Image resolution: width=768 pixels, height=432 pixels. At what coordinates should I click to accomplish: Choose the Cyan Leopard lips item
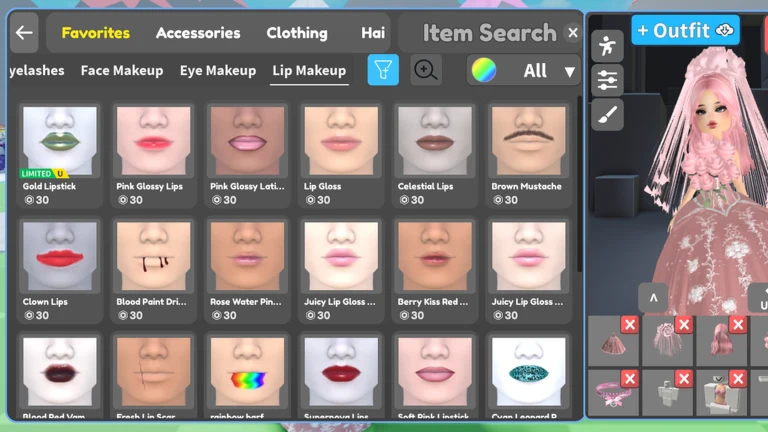(528, 376)
